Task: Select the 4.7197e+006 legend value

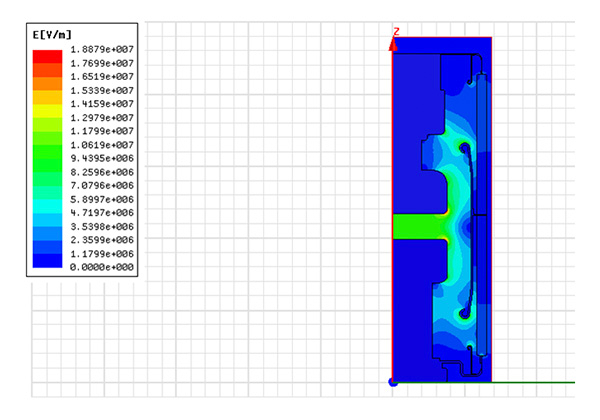Action: [x=102, y=212]
